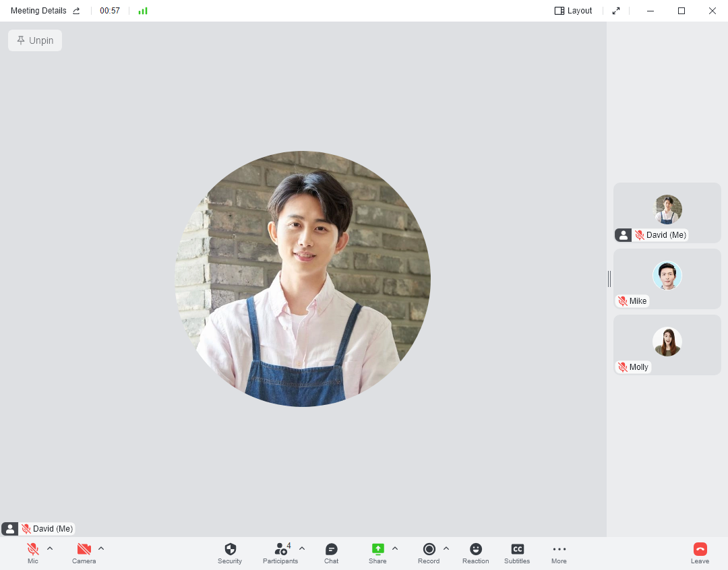Enter full screen with the expand arrows icon
Image resolution: width=728 pixels, height=570 pixels.
pos(616,11)
